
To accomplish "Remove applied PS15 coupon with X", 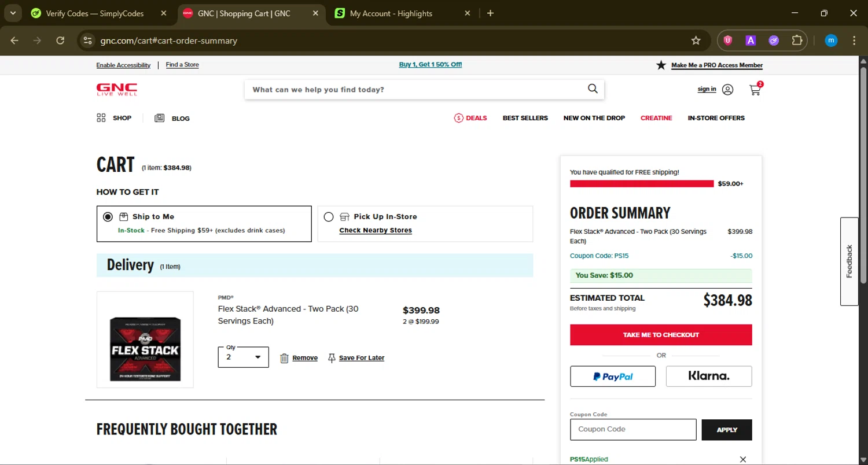I will pos(743,459).
